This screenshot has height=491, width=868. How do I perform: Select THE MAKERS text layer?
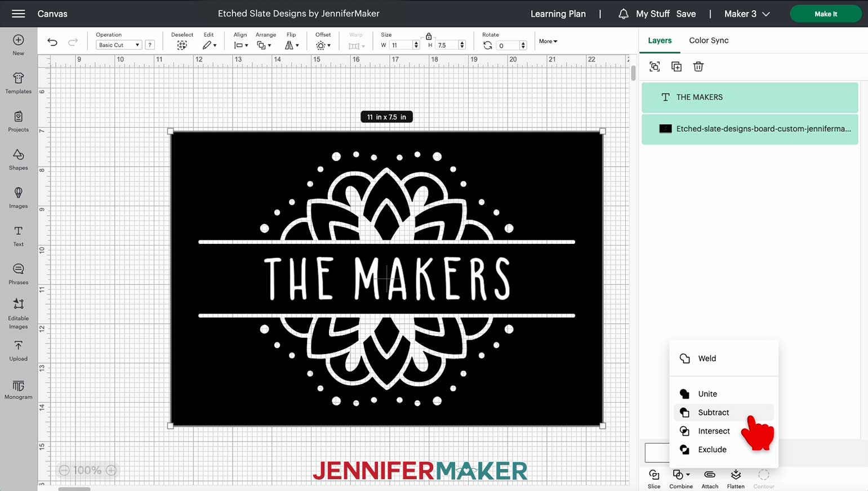[750, 97]
